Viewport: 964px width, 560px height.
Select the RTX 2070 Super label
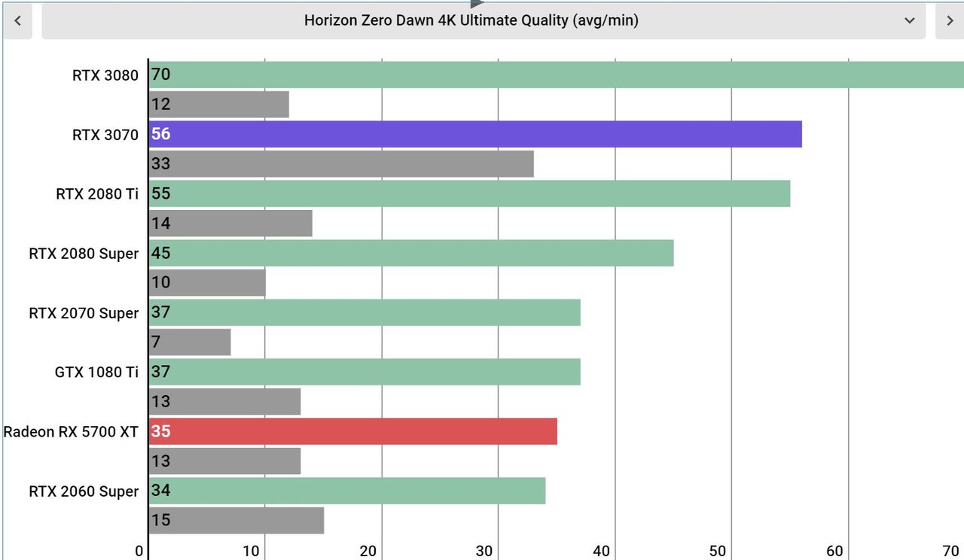tap(84, 313)
